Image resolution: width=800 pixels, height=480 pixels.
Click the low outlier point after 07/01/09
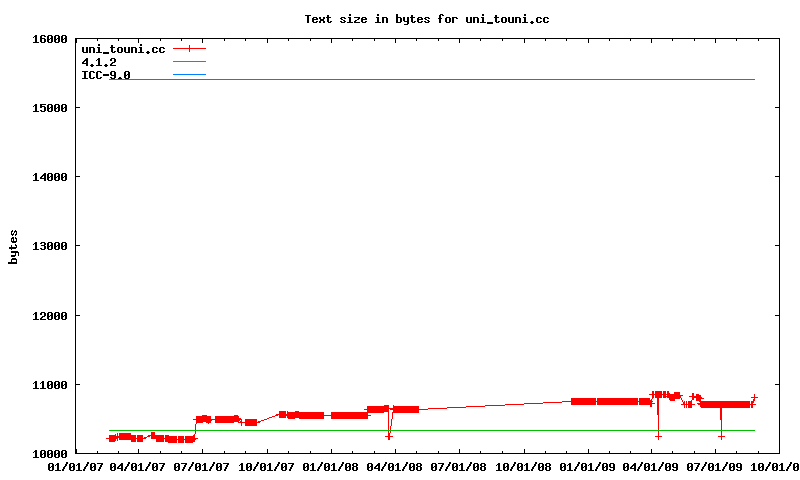click(x=721, y=436)
